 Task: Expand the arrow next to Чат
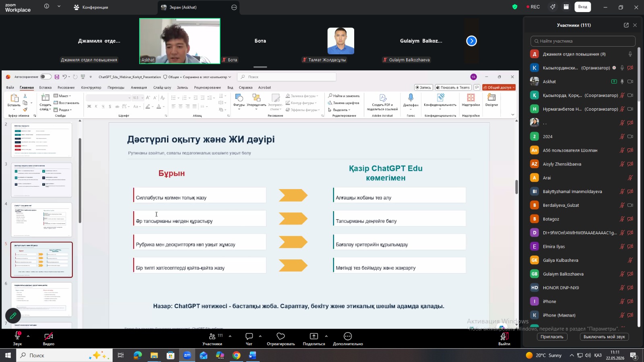point(260,336)
